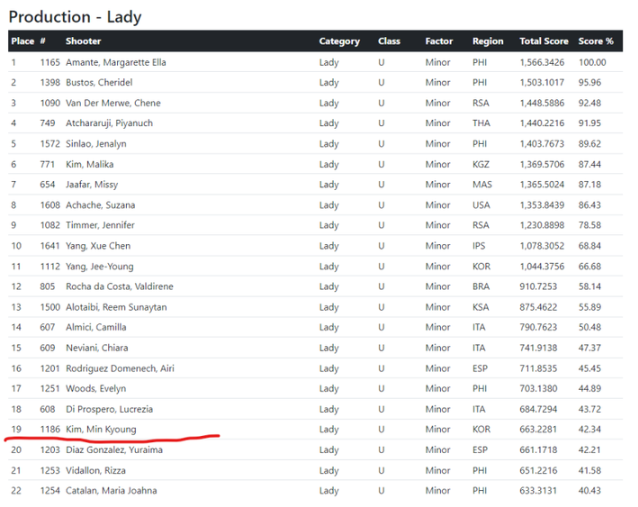This screenshot has height=507, width=638.
Task: Click total score 1,448.5886
Action: point(542,103)
